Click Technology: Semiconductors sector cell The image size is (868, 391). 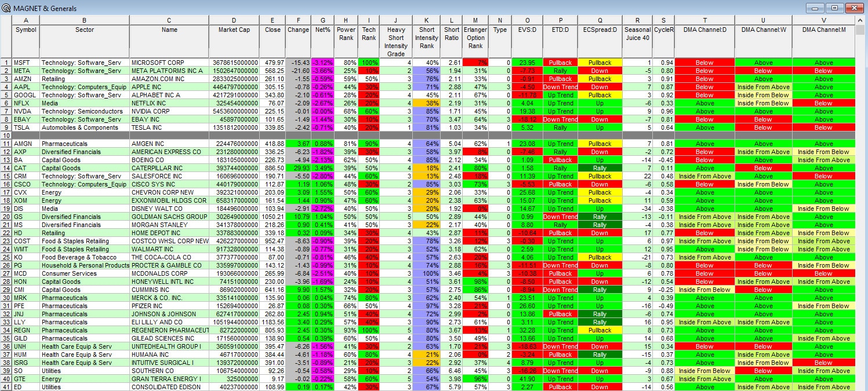(x=85, y=111)
